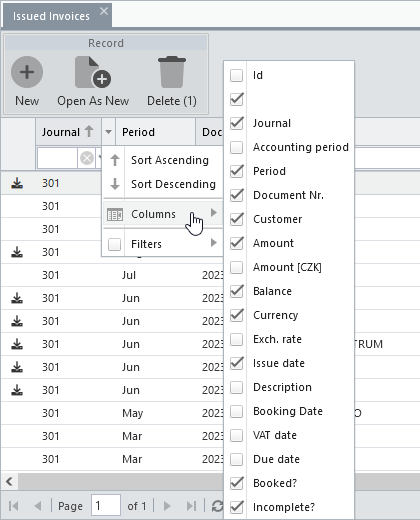Expand the Filters submenu arrow
420x520 pixels.
tap(214, 243)
